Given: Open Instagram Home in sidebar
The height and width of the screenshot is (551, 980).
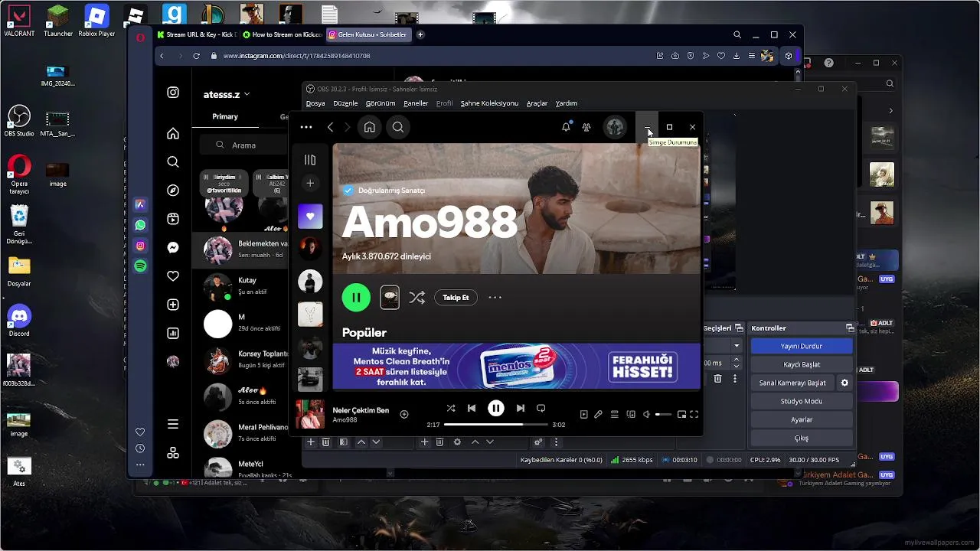Looking at the screenshot, I should click(x=173, y=134).
